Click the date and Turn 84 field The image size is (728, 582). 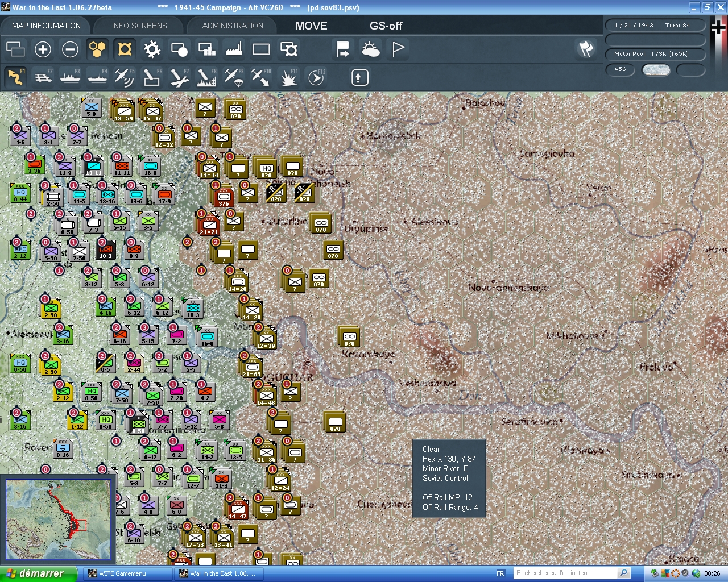tap(655, 25)
